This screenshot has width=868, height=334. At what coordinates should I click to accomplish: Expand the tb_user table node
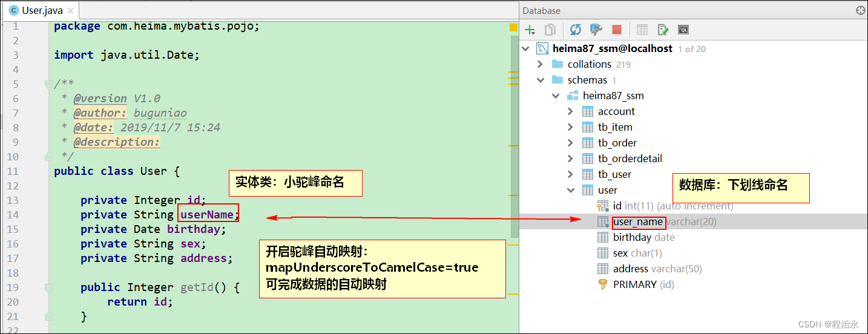(x=570, y=174)
